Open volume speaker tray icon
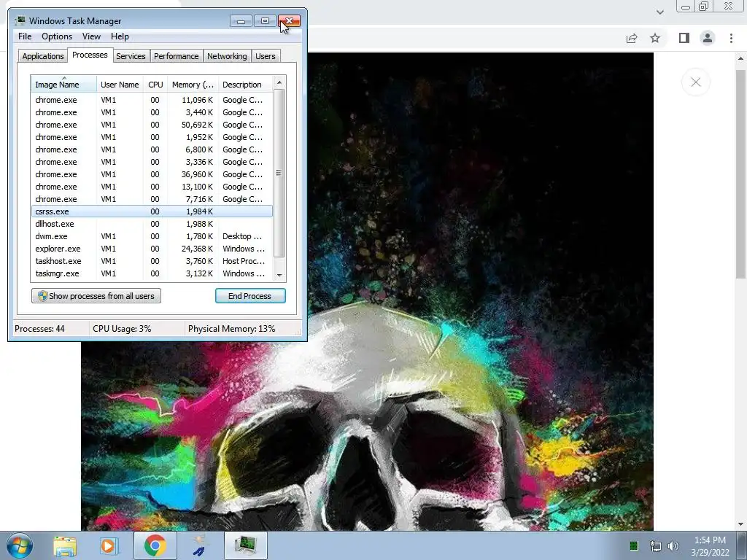 point(673,546)
